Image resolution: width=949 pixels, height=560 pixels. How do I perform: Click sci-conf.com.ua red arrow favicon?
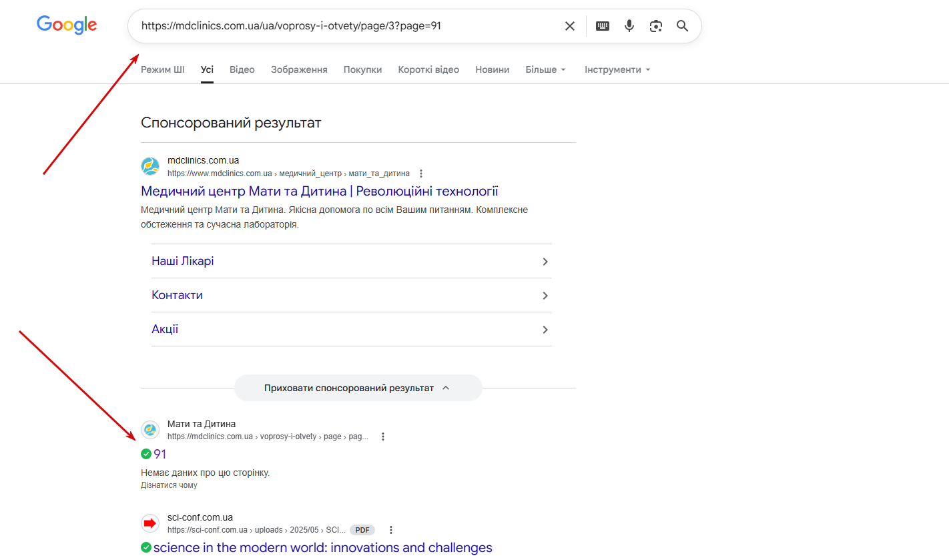click(x=150, y=523)
